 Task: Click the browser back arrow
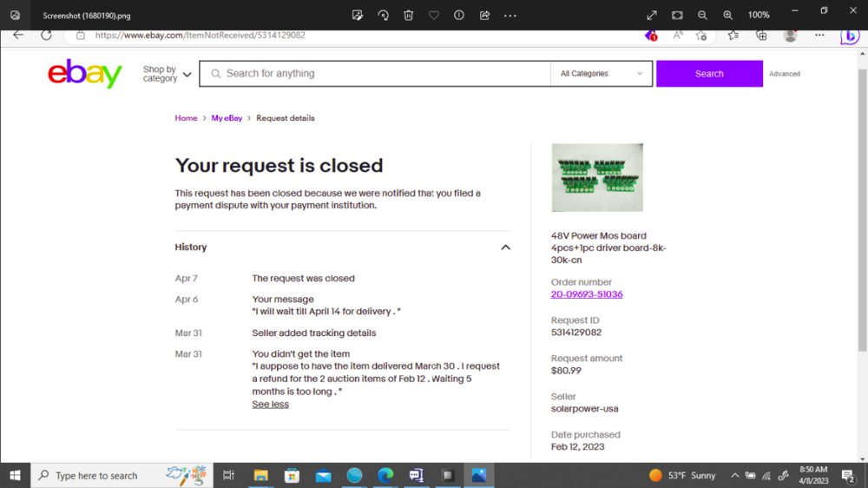pyautogui.click(x=18, y=35)
